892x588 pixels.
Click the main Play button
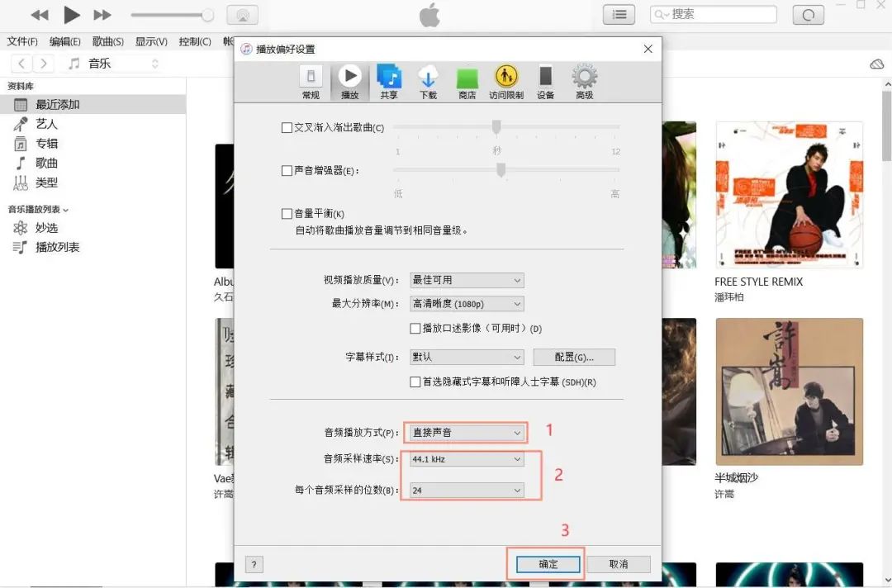72,15
